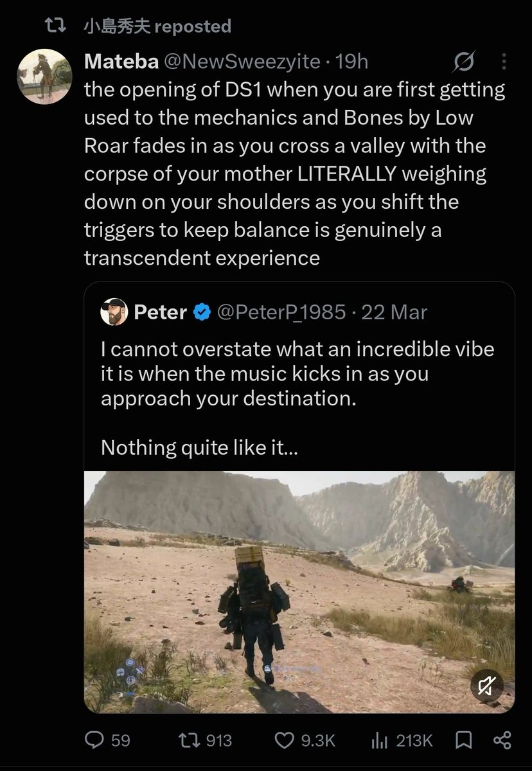Play the Death Stranding gameplay video
This screenshot has width=532, height=771.
299,592
